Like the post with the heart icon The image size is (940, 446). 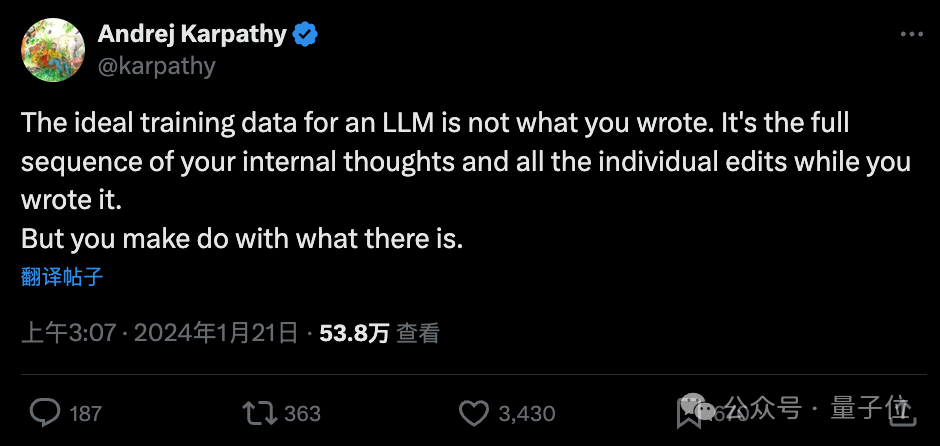(472, 412)
